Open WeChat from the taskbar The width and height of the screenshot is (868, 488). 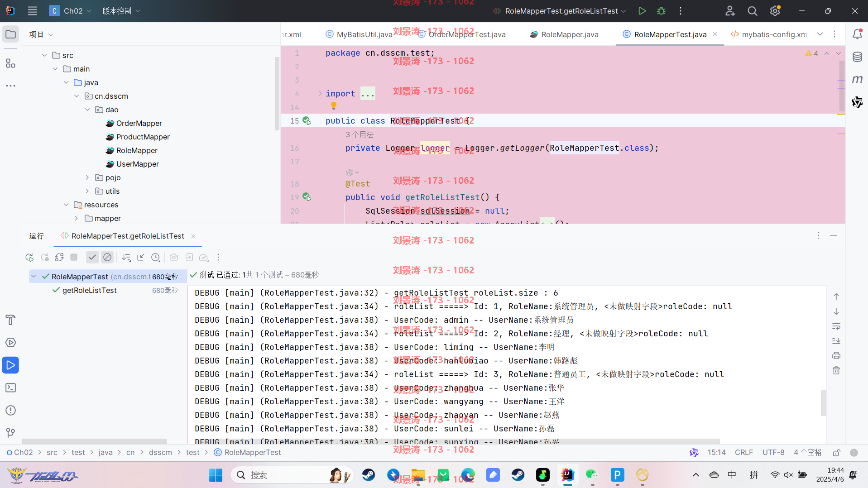[x=592, y=475]
